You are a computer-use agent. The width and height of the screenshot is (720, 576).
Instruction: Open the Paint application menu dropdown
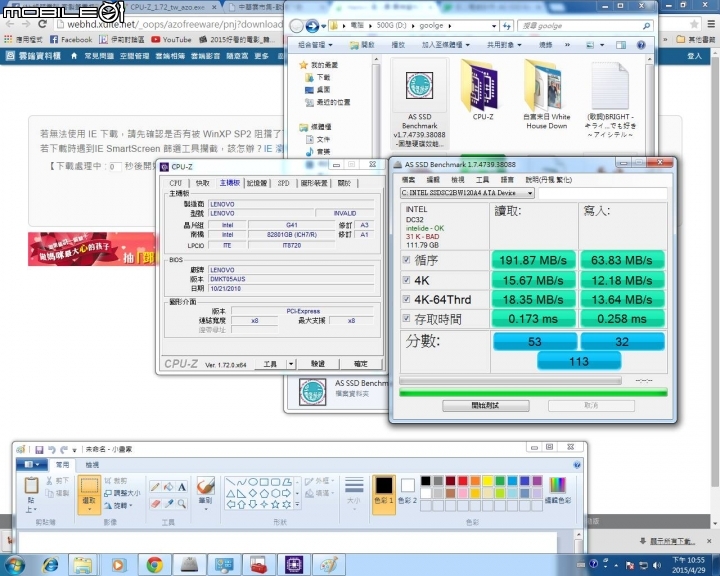[31, 465]
